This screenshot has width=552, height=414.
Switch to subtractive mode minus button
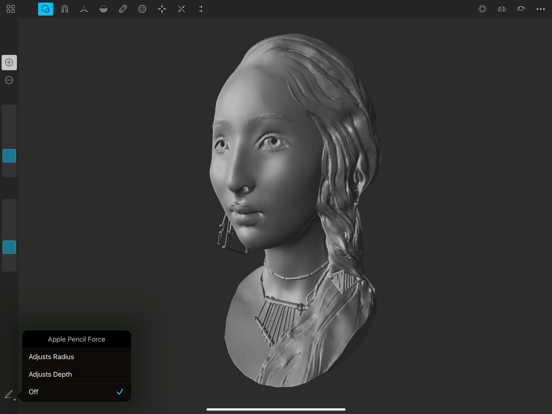pos(9,80)
